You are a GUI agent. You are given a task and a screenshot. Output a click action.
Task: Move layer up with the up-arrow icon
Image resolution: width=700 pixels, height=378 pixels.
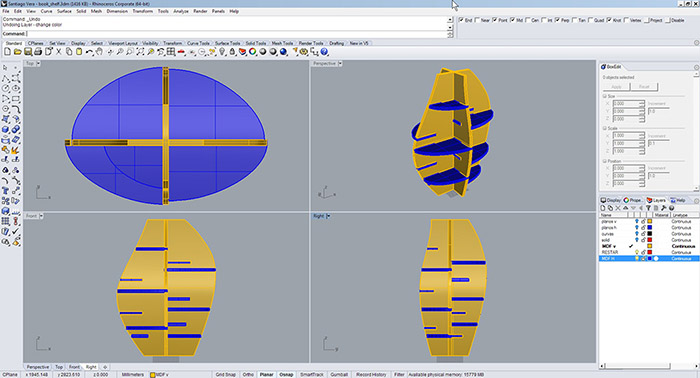click(625, 208)
